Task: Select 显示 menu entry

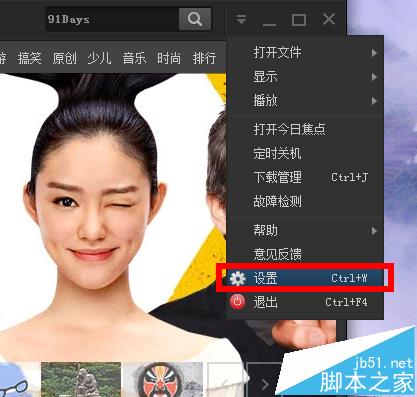Action: pos(305,77)
